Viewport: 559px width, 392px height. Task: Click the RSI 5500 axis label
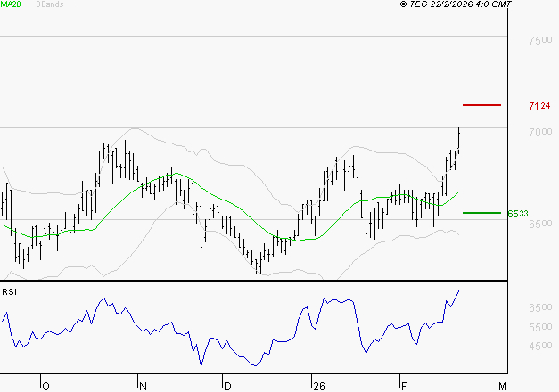click(x=540, y=327)
